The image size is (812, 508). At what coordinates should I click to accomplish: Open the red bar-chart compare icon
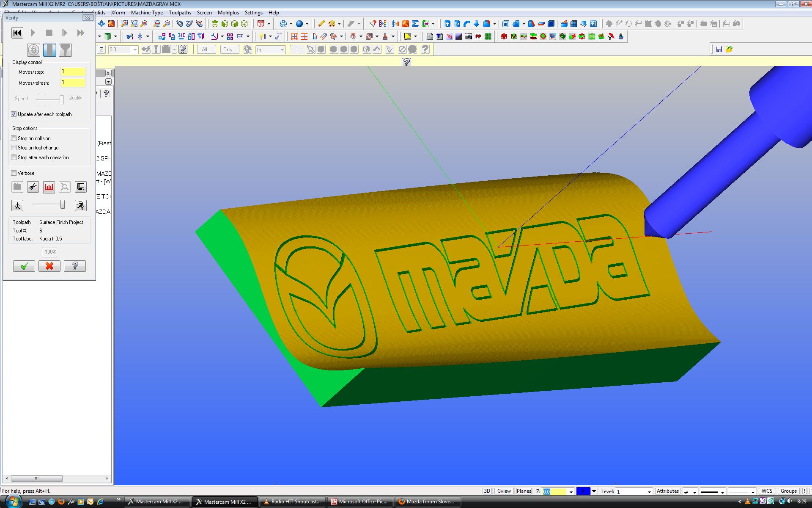49,187
